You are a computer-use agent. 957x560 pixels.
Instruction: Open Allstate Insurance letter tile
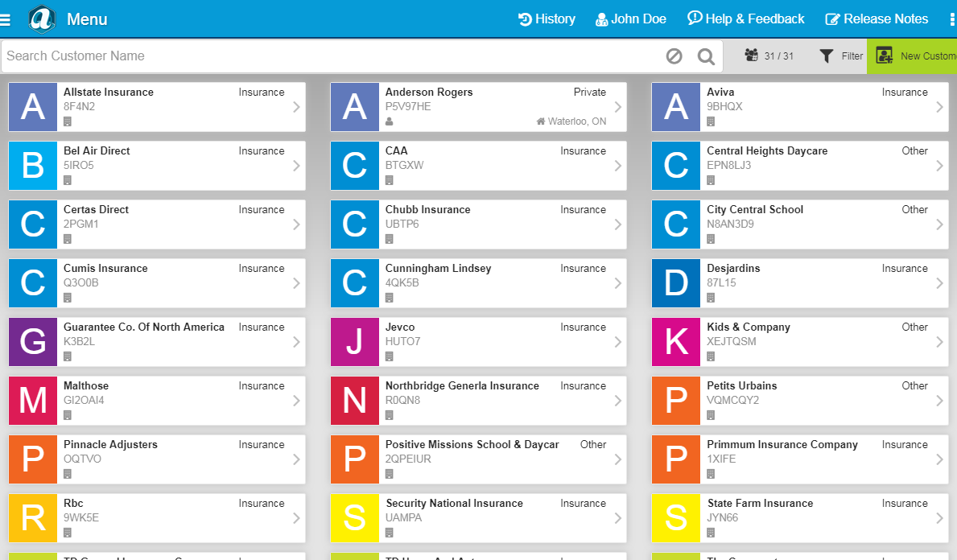tap(33, 107)
